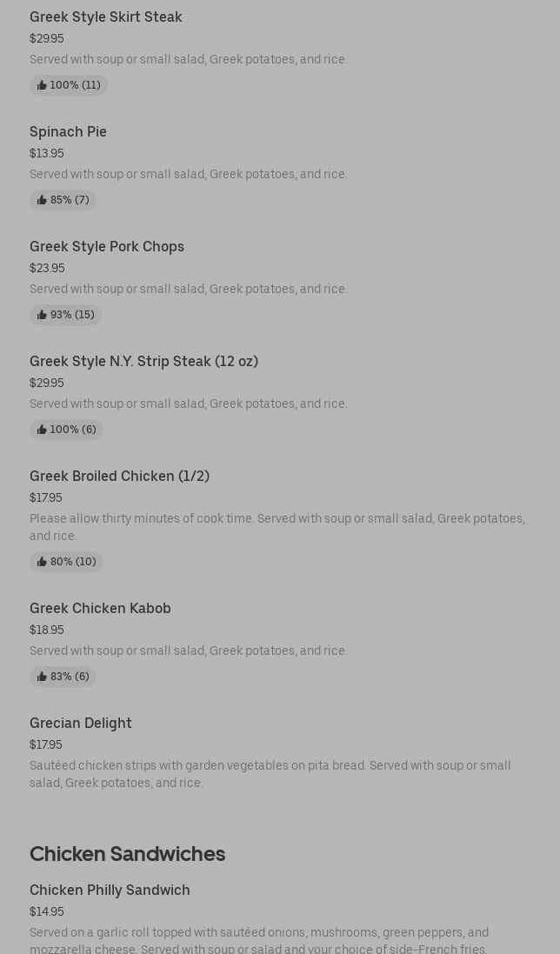This screenshot has height=954, width=560.
Task: Click thumbs-up icon under Spinach Pie
Action: coord(42,200)
